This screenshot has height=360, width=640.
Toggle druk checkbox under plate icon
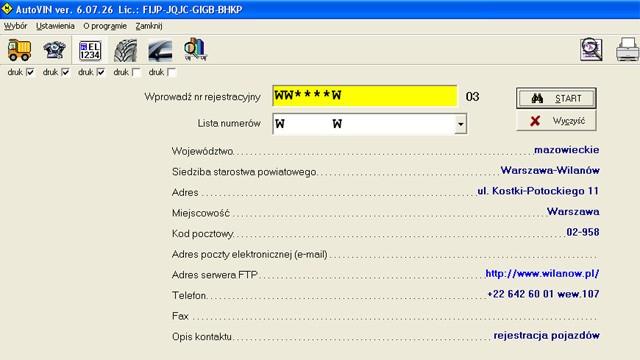pos(101,72)
